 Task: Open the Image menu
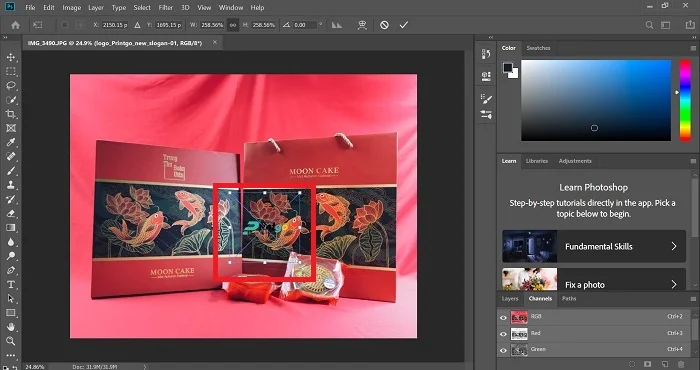click(x=71, y=8)
